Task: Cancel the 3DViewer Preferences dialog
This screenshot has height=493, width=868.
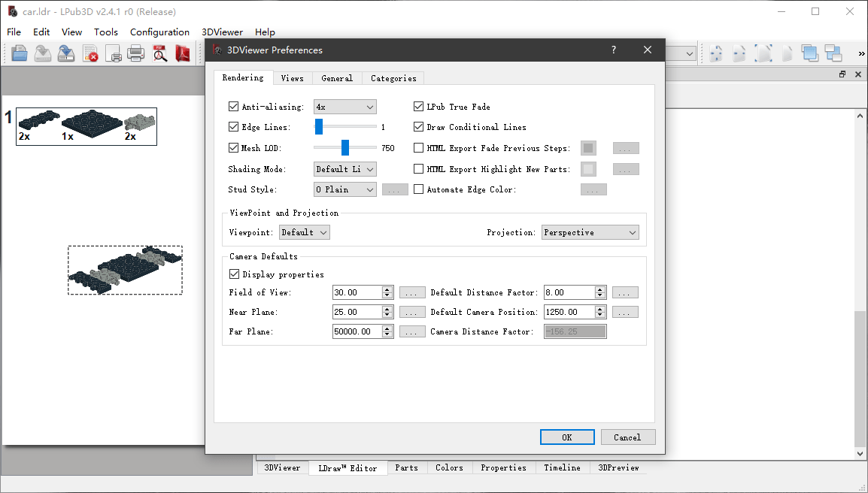Action: pos(628,437)
